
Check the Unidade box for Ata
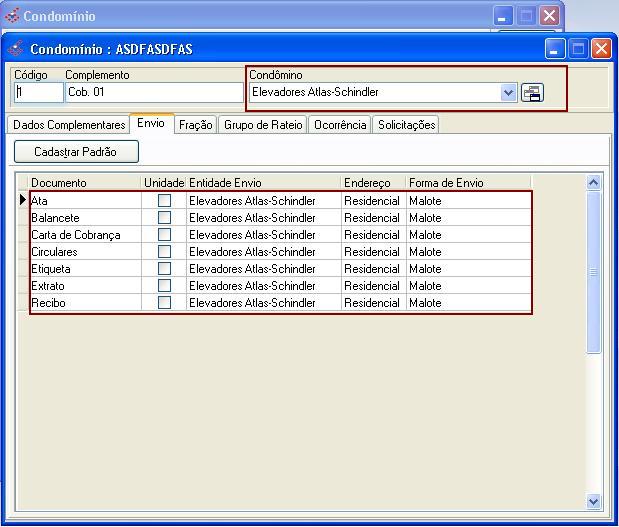point(164,201)
